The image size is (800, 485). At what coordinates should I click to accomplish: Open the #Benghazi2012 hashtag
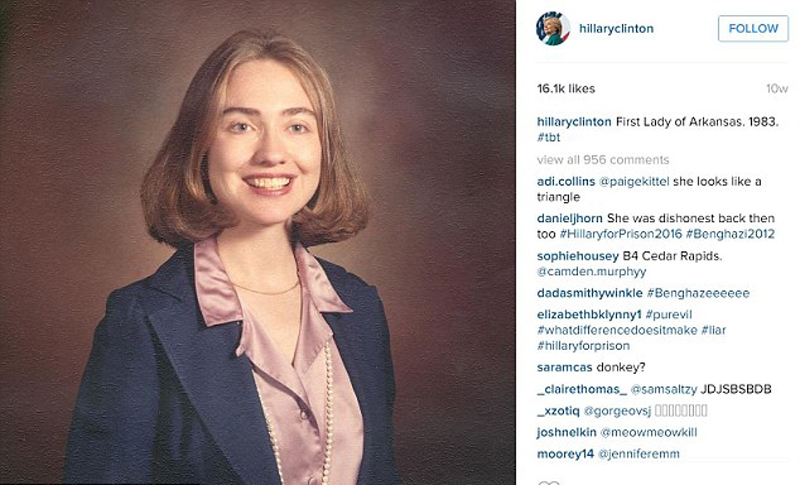[730, 234]
